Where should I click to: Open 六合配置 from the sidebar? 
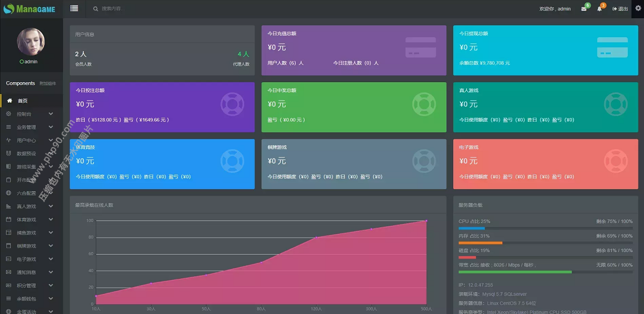click(x=26, y=193)
